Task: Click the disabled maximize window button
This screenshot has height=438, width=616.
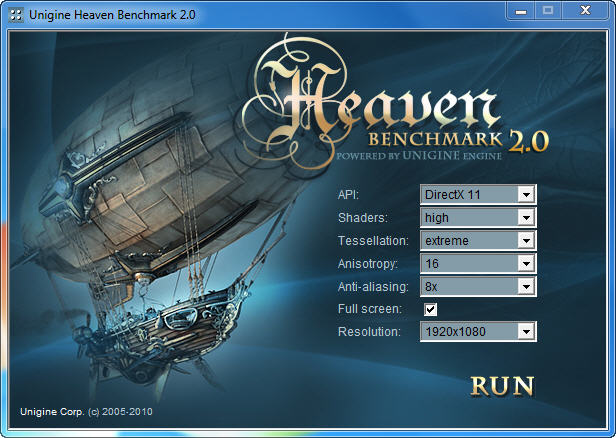Action: pos(548,11)
